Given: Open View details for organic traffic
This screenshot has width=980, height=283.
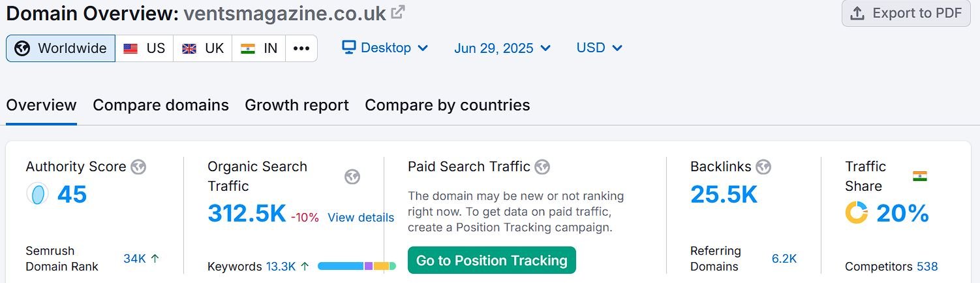Looking at the screenshot, I should pos(361,218).
